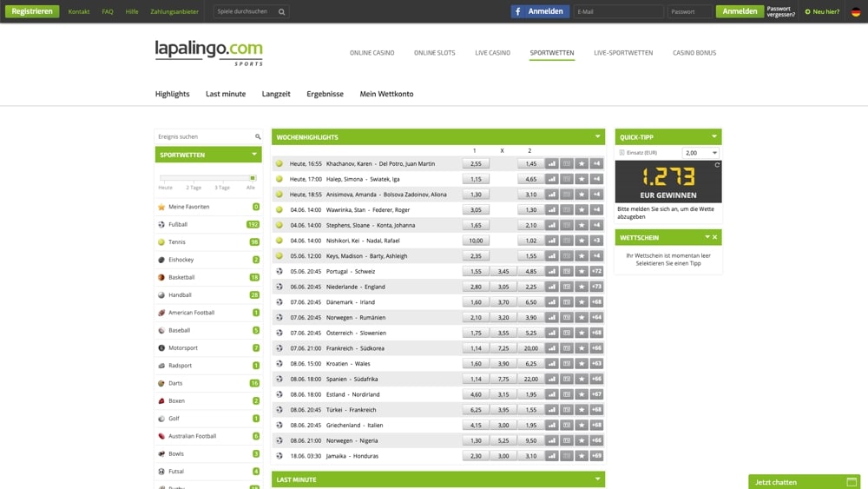Click search magnifier in Ereignis suchen
Viewport: 868px width, 489px height.
click(x=258, y=136)
